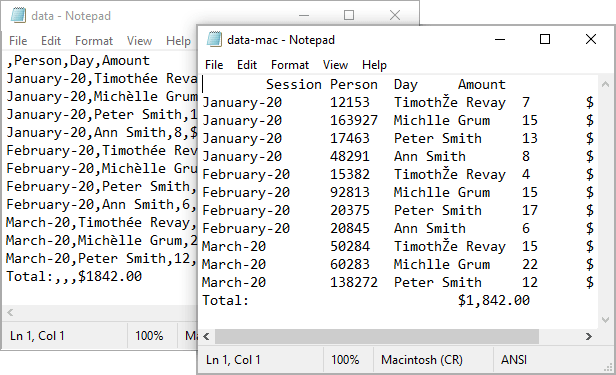Open Help menu in data-mac window

pos(374,65)
